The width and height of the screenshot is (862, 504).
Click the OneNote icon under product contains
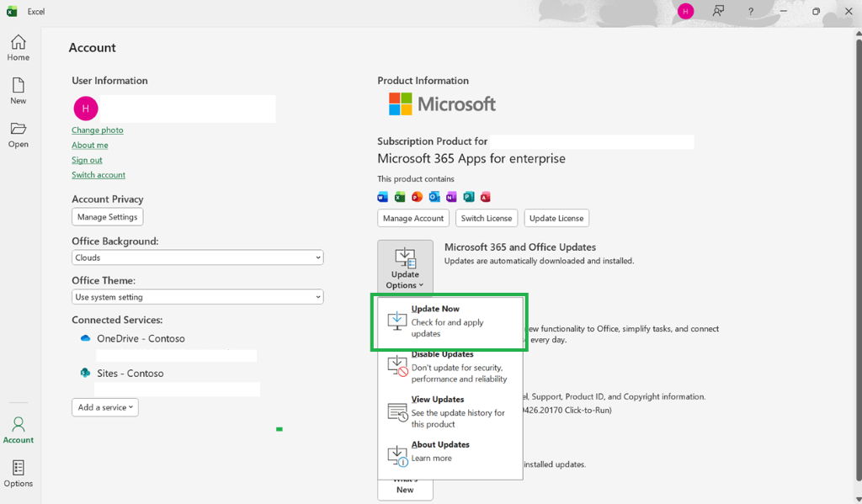point(451,197)
